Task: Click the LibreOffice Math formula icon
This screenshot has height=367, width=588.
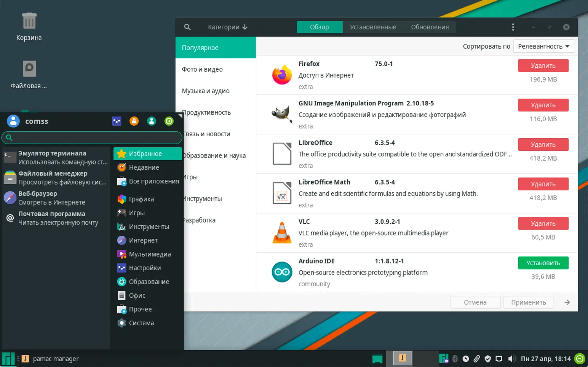Action: click(x=282, y=193)
